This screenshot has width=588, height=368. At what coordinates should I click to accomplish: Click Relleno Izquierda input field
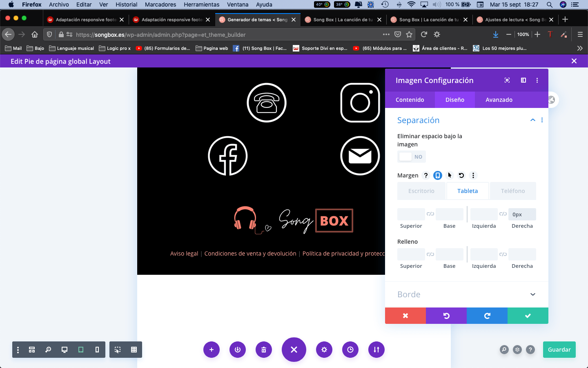(x=484, y=254)
